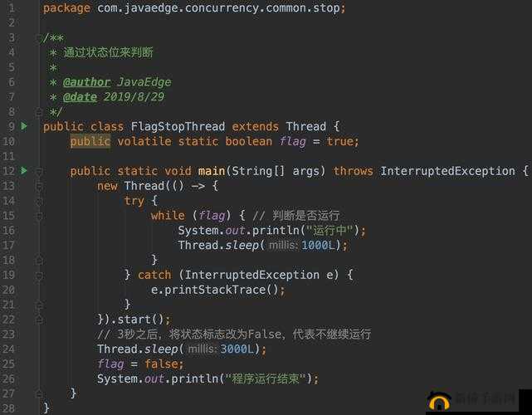Click the fold marker at the Javadoc closing line
The image size is (532, 415).
tap(39, 111)
